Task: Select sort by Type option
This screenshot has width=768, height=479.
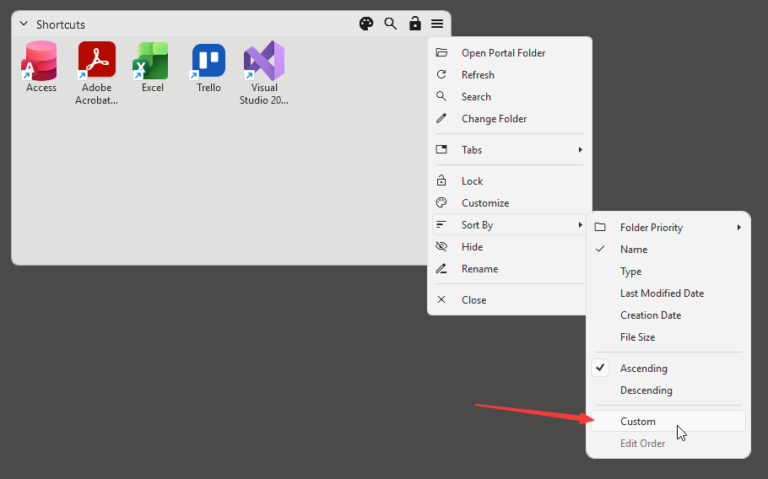Action: [668, 271]
